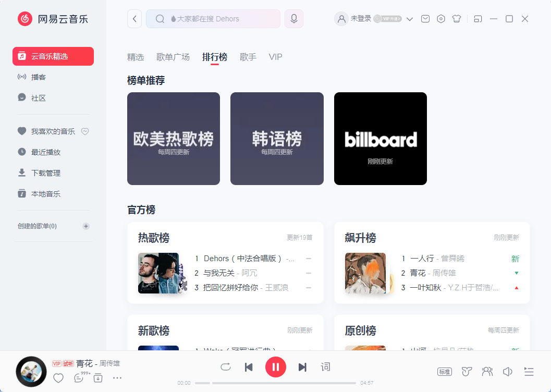551x392 pixels.
Task: Click the user avatar icon
Action: coord(341,19)
